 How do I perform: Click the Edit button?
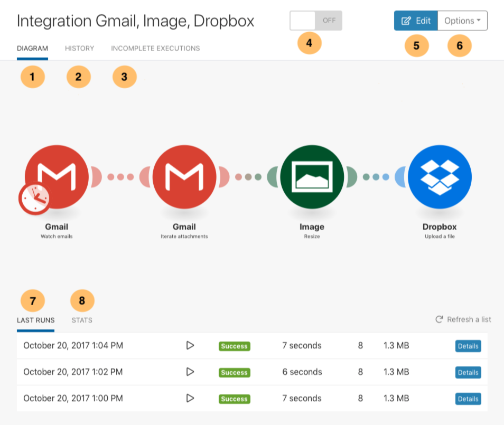[x=416, y=21]
